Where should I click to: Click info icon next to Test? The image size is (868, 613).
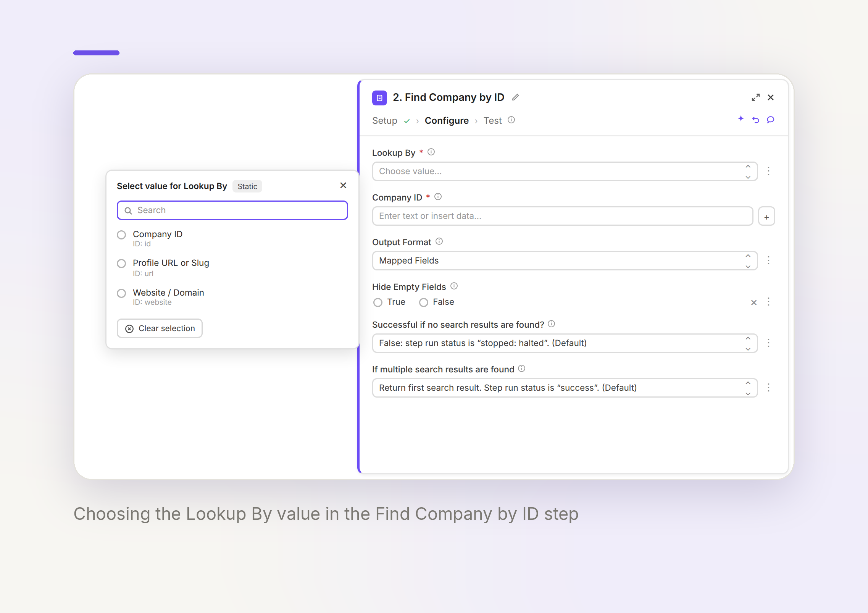pos(511,120)
